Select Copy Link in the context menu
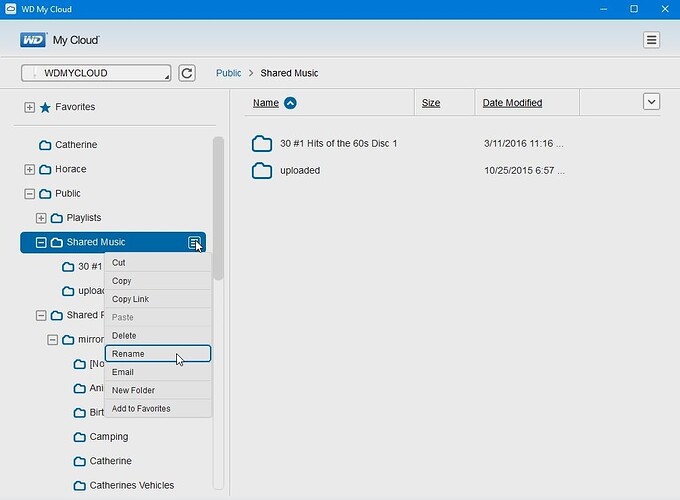The width and height of the screenshot is (680, 500). coord(158,299)
